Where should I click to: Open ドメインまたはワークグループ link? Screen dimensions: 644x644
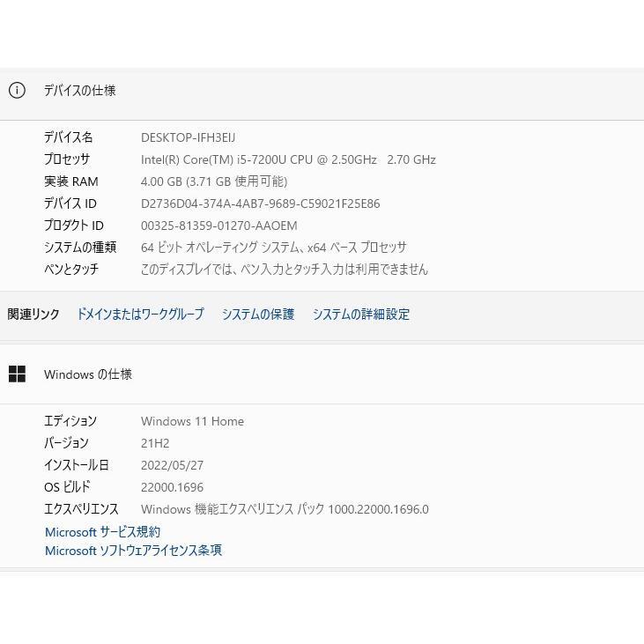point(140,315)
